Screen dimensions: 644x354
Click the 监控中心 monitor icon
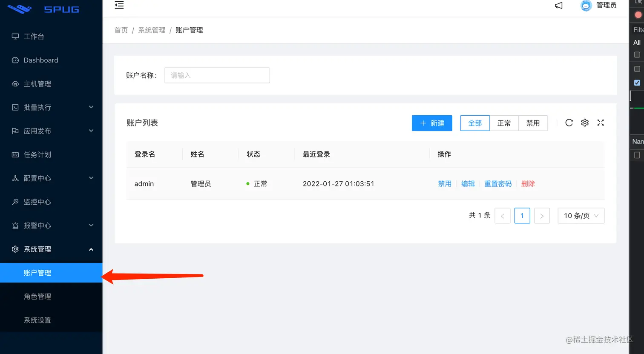(15, 202)
